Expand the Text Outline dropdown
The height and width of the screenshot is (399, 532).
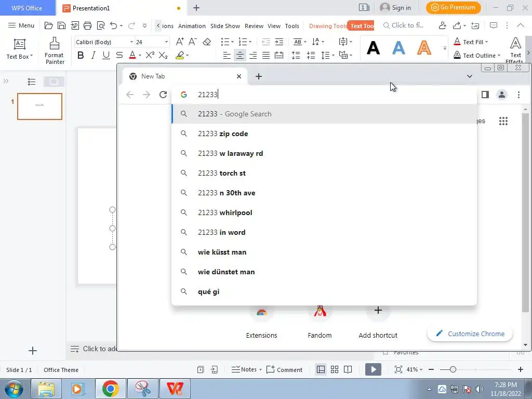coord(499,55)
